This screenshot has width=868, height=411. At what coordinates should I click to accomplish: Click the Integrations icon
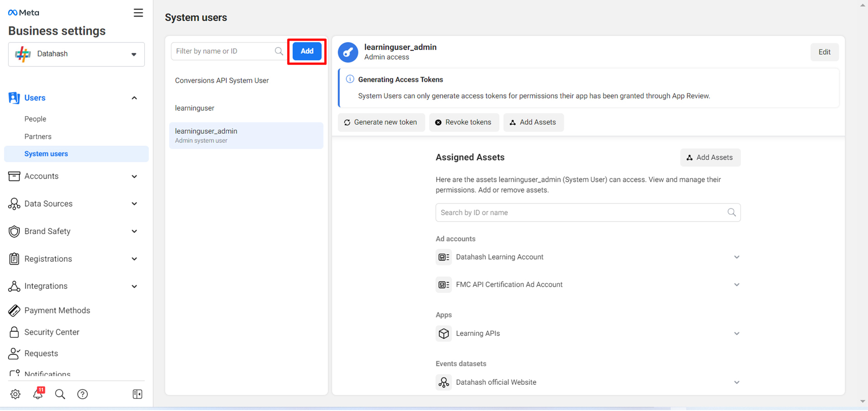coord(14,286)
